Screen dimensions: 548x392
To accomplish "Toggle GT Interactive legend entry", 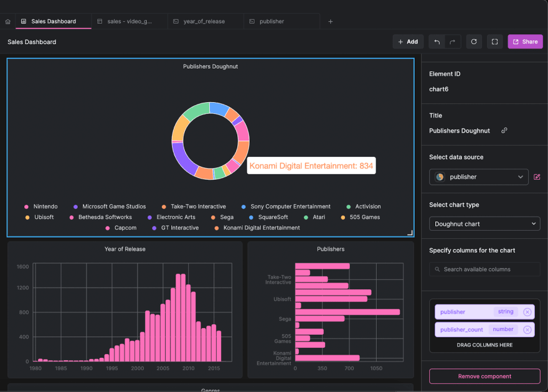I will (176, 228).
